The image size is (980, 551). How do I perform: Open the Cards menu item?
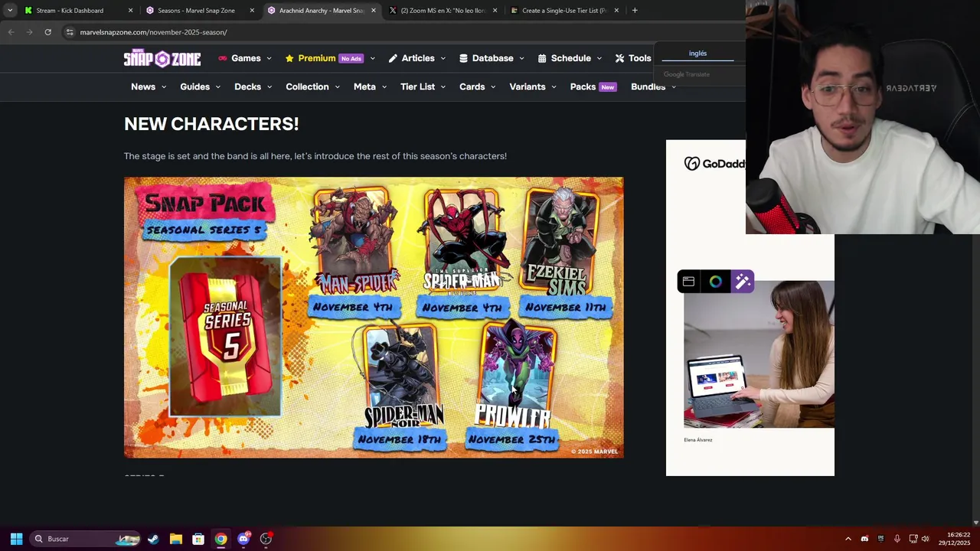tap(472, 86)
